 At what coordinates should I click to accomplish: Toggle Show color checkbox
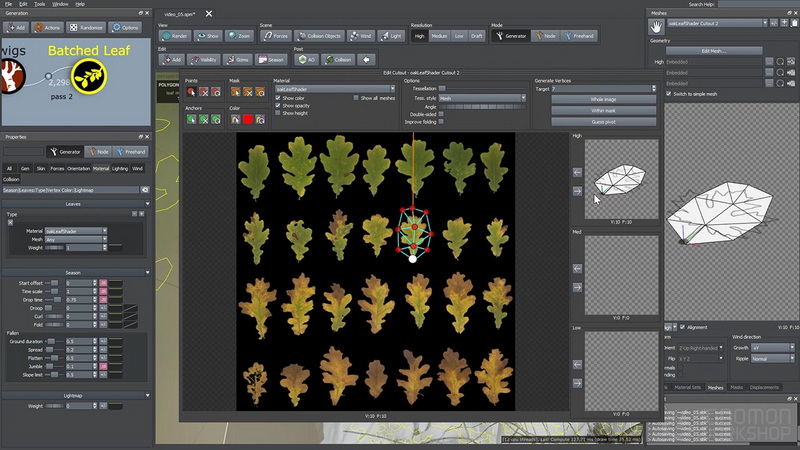pos(278,98)
